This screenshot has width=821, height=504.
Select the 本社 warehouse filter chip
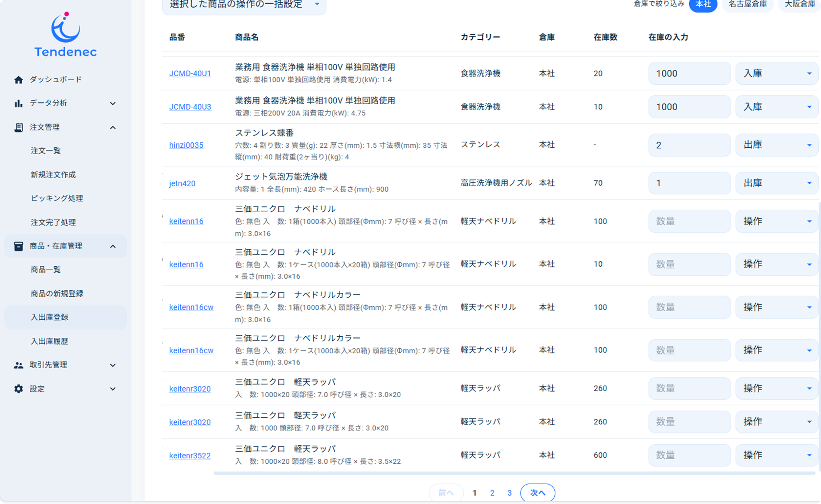(703, 4)
